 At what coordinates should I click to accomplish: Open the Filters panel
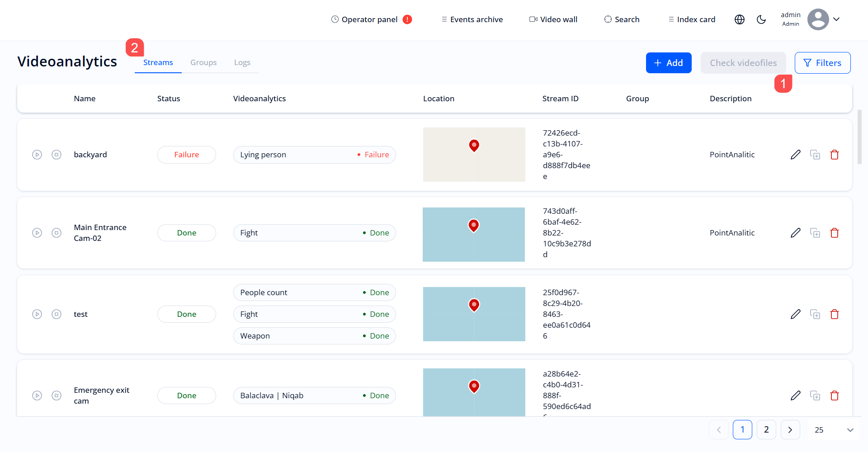tap(822, 63)
